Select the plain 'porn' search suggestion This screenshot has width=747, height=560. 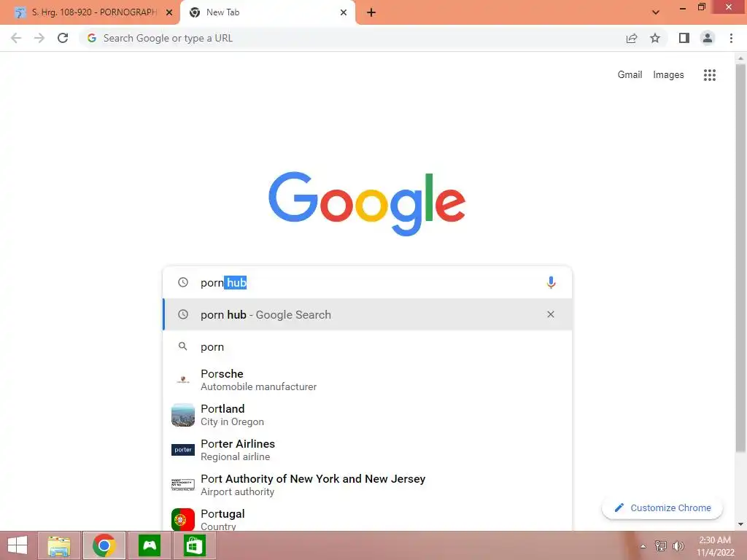[367, 346]
